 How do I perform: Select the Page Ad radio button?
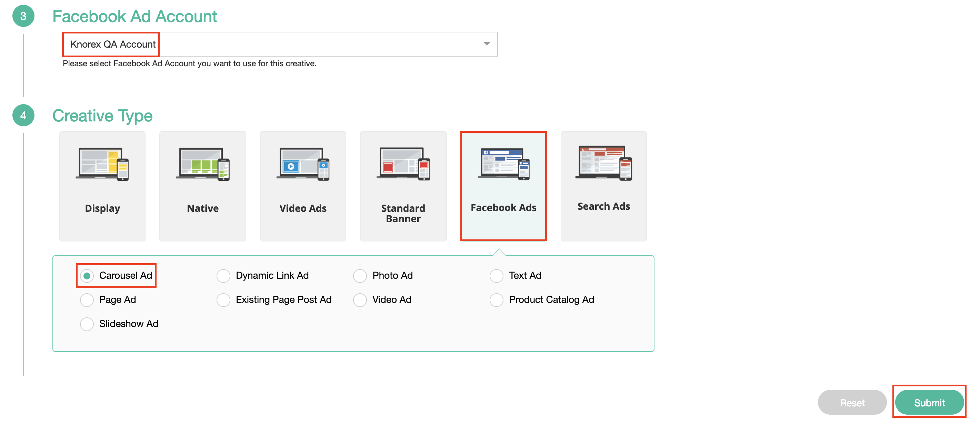pos(87,300)
